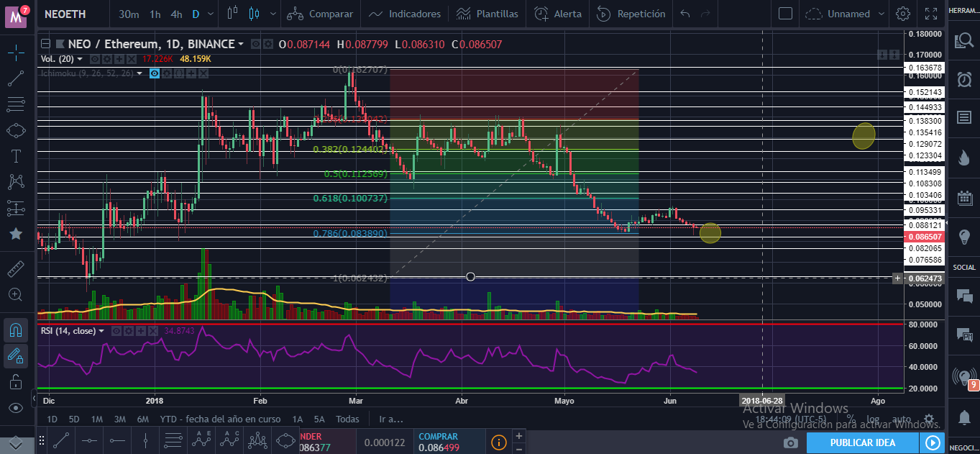Open Plantillas templates menu
This screenshot has width=980, height=454.
tap(487, 14)
